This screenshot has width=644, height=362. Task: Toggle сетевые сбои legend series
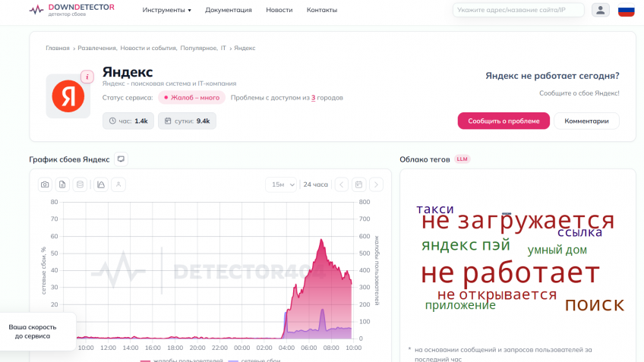click(254, 360)
